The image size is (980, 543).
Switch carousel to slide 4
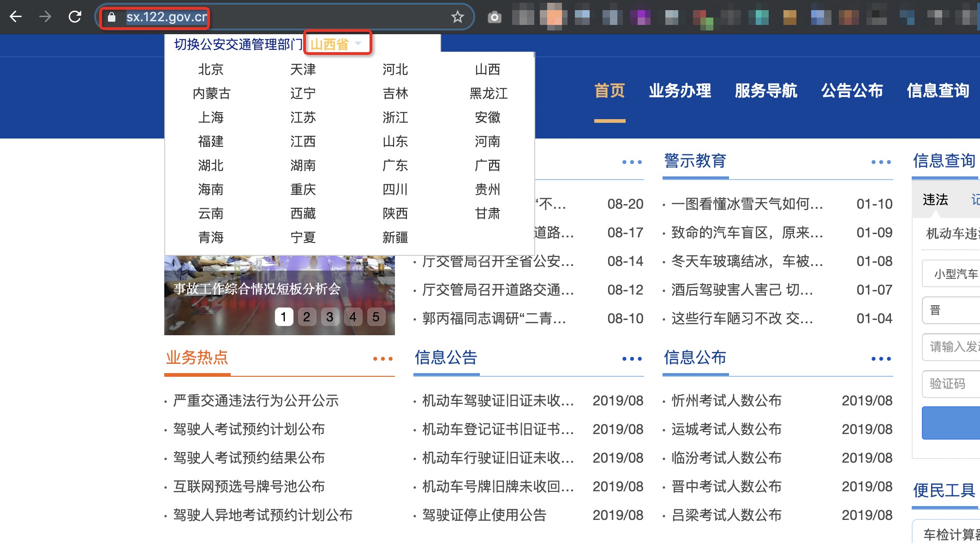click(x=353, y=317)
